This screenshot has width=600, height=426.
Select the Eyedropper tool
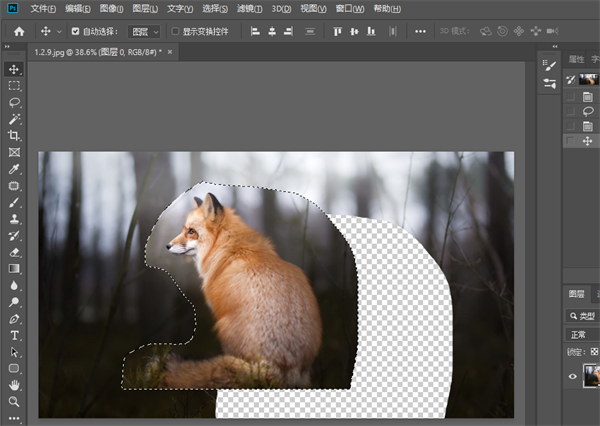[14, 169]
